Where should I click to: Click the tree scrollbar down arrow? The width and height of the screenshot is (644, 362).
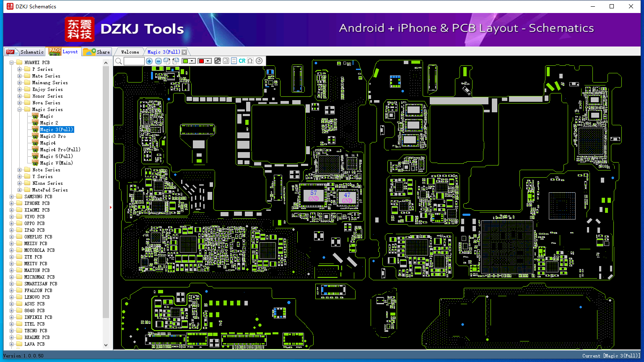106,345
